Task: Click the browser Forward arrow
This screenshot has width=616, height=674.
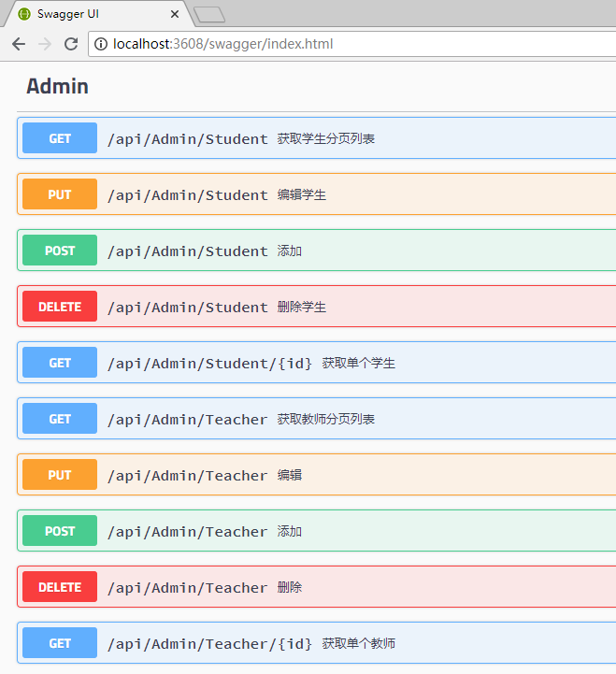Action: pos(45,44)
